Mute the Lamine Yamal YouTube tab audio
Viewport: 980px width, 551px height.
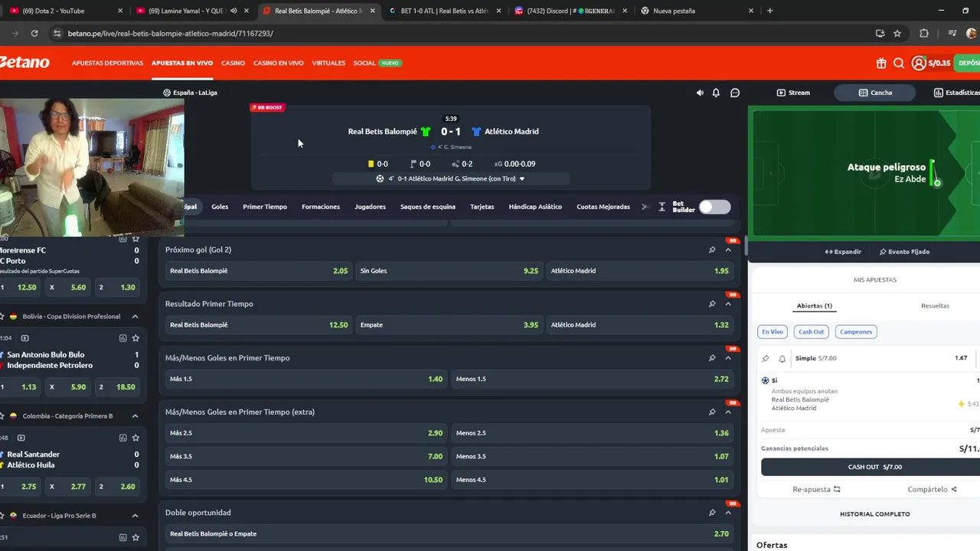234,11
